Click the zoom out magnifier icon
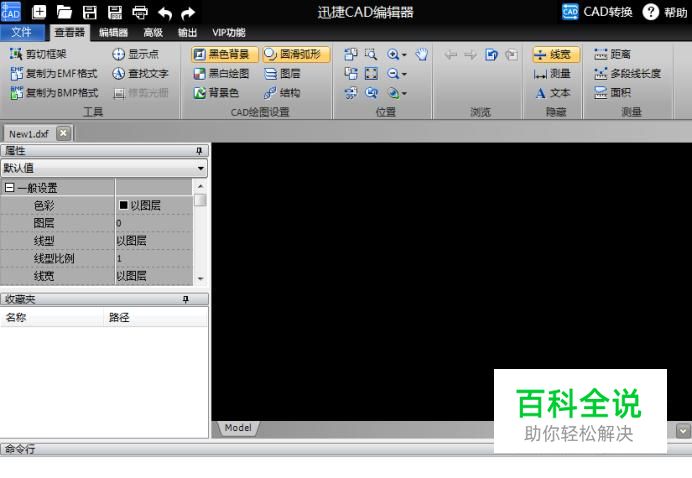The height and width of the screenshot is (478, 692). click(392, 73)
